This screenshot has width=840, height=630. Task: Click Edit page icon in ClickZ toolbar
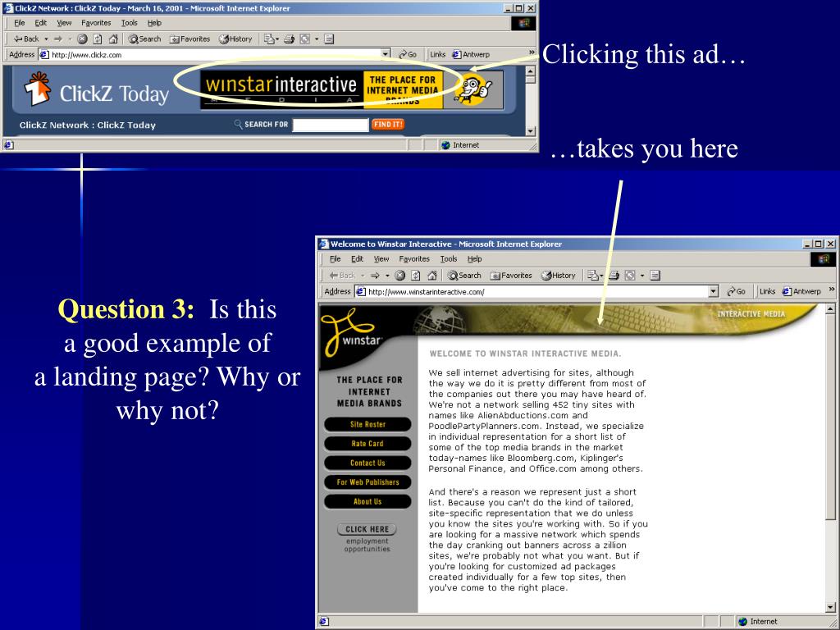pos(305,39)
